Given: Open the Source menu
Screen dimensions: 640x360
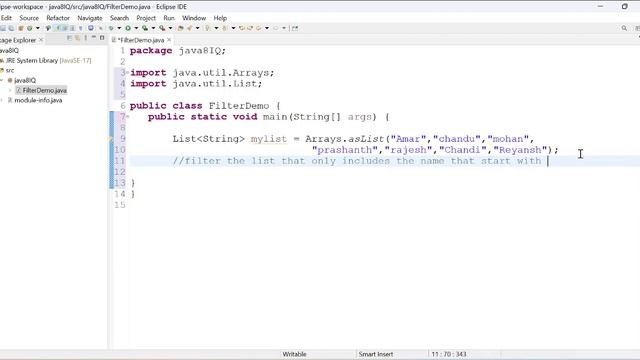Looking at the screenshot, I should pos(29,18).
